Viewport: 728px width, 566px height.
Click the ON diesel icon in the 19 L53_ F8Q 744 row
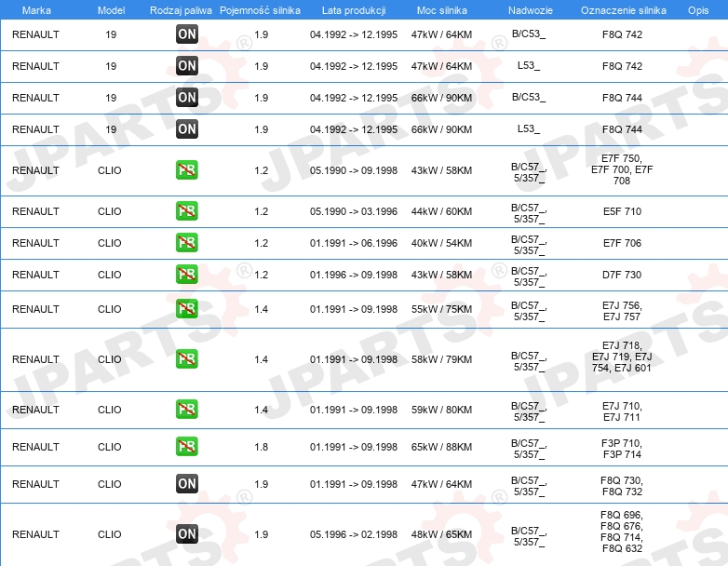(x=187, y=128)
